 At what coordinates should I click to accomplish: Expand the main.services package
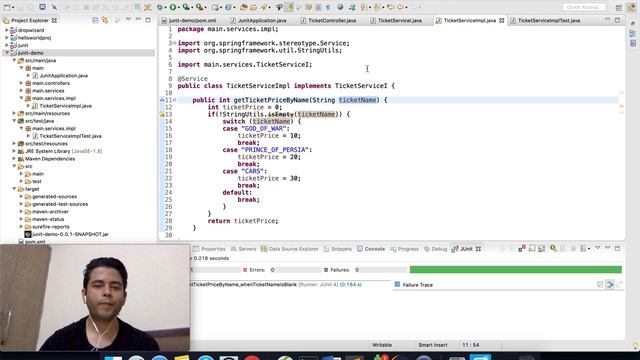coord(21,91)
